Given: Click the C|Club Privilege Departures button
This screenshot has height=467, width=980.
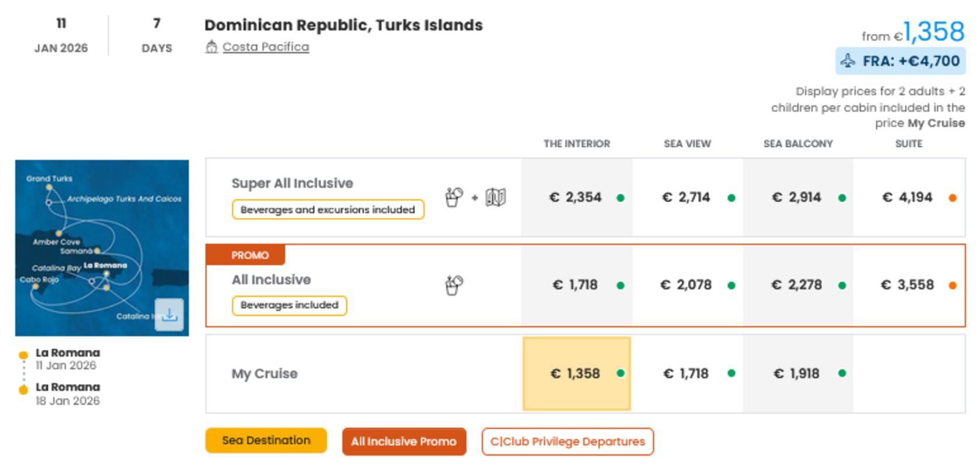Looking at the screenshot, I should click(567, 441).
